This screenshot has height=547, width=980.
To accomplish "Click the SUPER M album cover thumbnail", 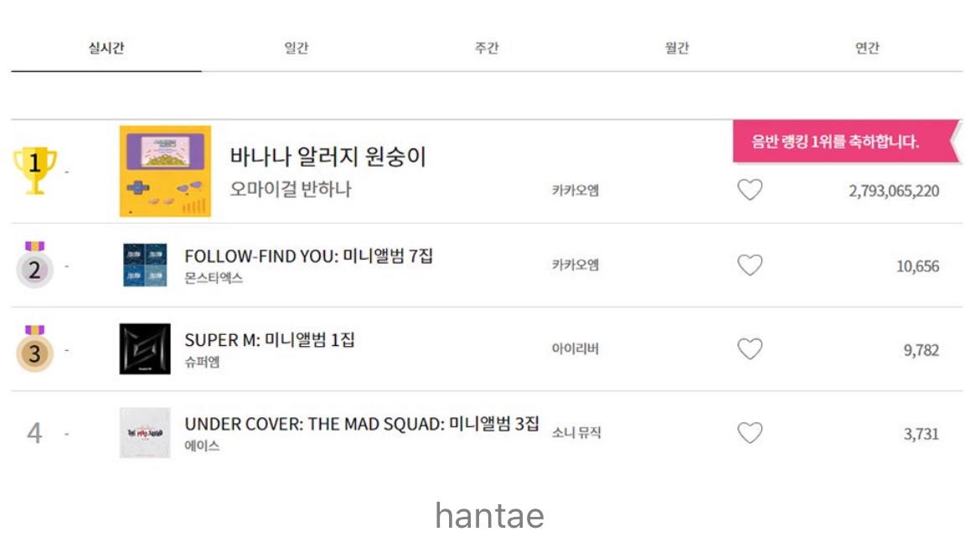I will click(x=145, y=349).
